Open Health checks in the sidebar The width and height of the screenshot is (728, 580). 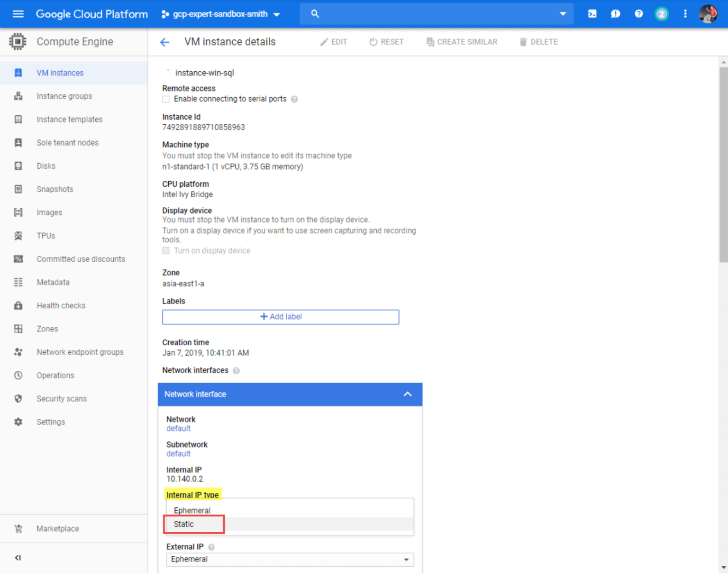61,305
